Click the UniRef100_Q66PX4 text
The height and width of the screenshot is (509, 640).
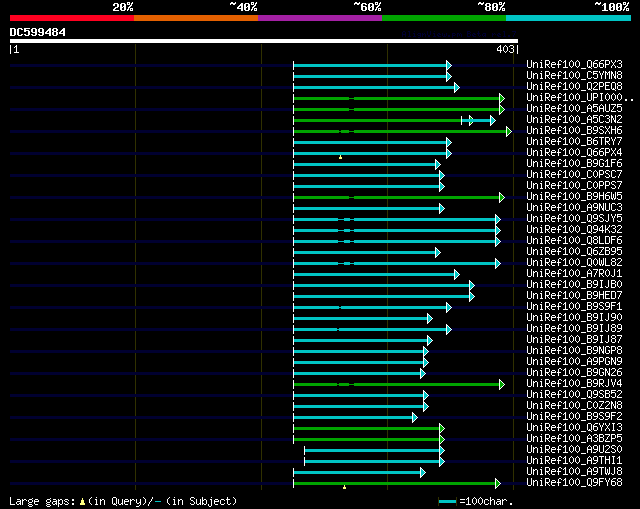[574, 153]
